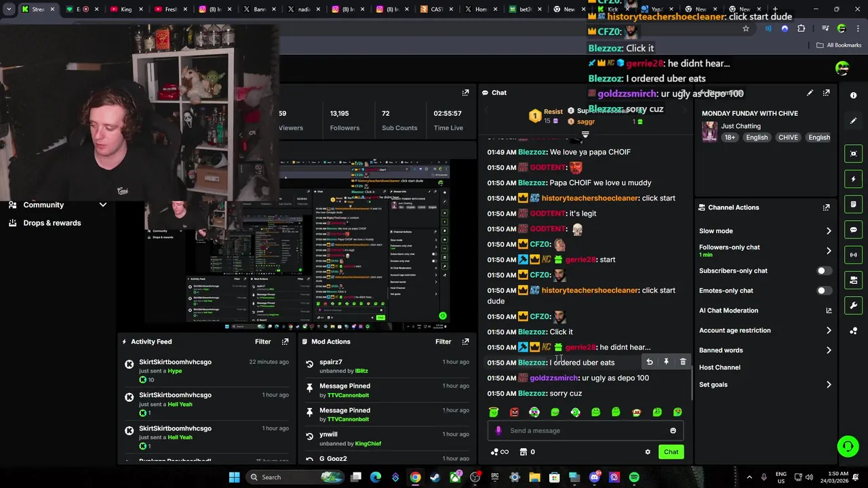Open chat settings gear icon

pos(648,452)
